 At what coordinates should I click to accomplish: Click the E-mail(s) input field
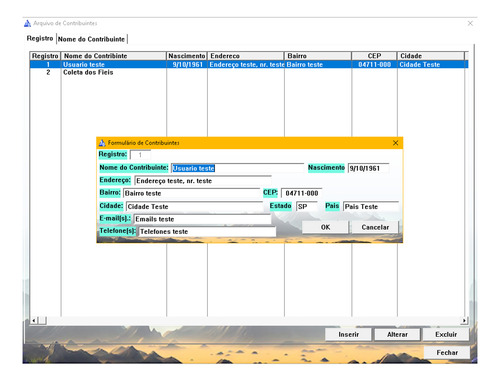(203, 219)
